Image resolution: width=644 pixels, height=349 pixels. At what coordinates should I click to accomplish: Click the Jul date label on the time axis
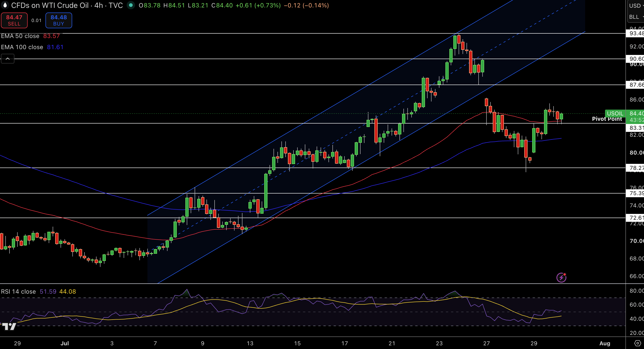64,343
